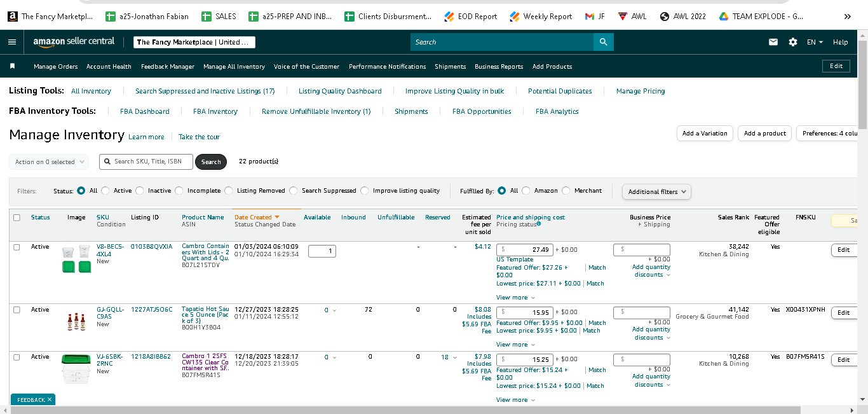The width and height of the screenshot is (868, 414).
Task: Click the Amazon Seller Central logo
Action: click(x=74, y=41)
